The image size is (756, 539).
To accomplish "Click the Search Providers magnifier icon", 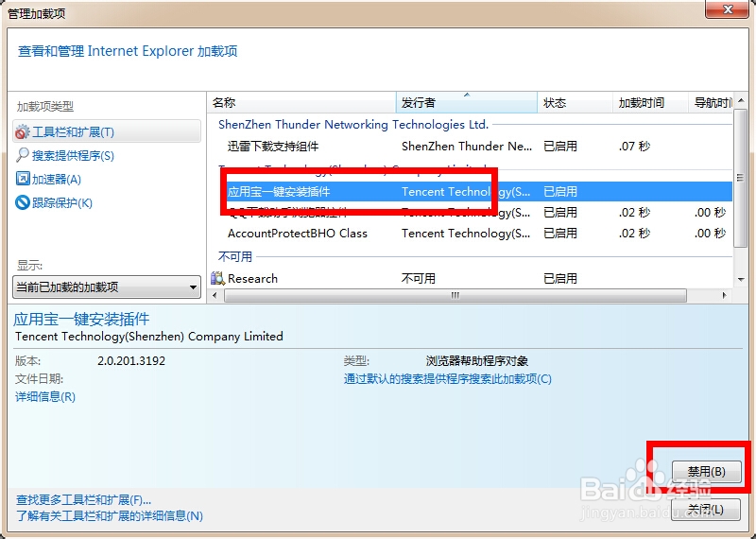I will coord(22,155).
